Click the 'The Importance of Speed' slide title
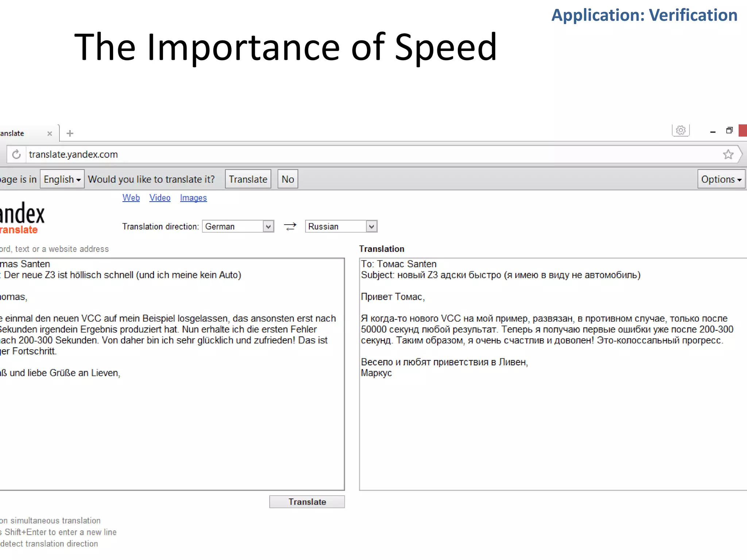Viewport: 747px width, 560px height. 286,47
